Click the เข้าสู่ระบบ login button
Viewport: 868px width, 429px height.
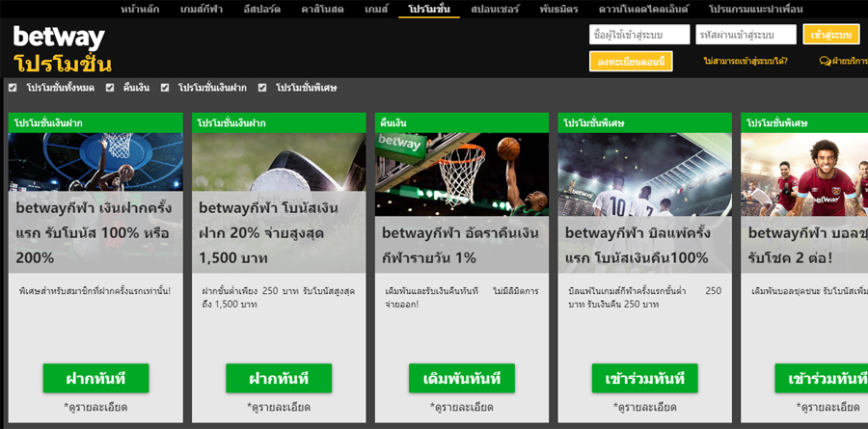831,35
